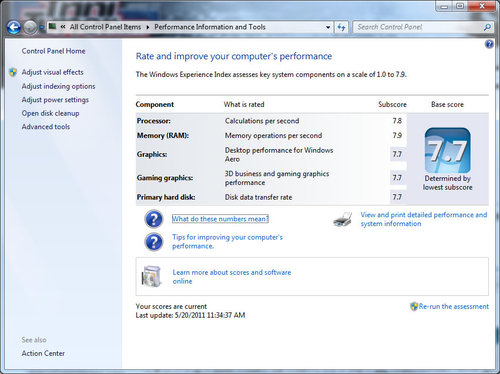Click the shield icon beside Re-run the assessment
This screenshot has width=500, height=374.
click(x=414, y=306)
